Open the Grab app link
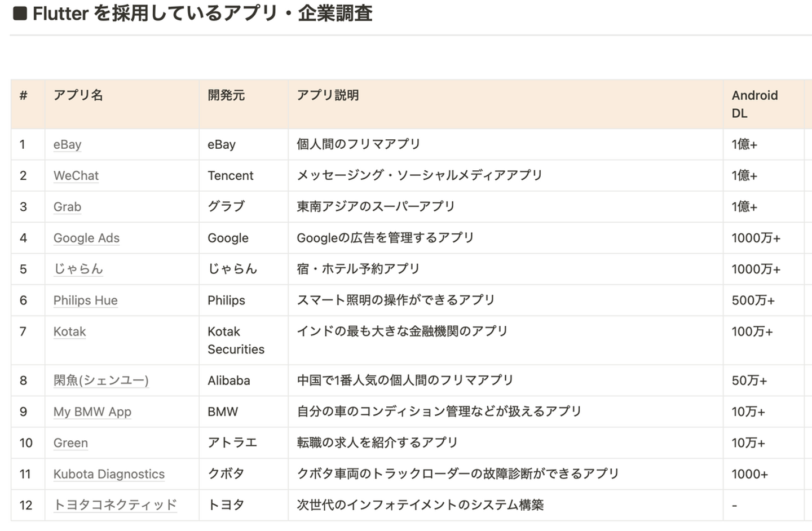This screenshot has height=531, width=812. tap(67, 207)
